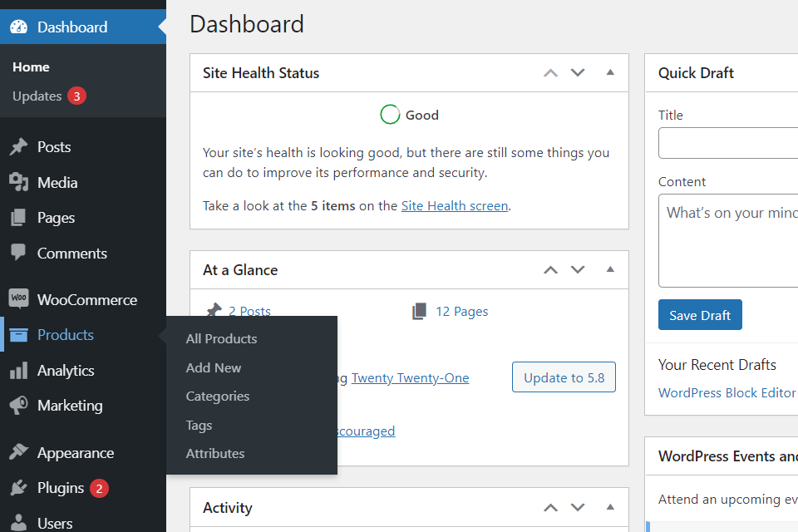Move At a Glance widget up
Image resolution: width=798 pixels, height=532 pixels.
tap(550, 270)
